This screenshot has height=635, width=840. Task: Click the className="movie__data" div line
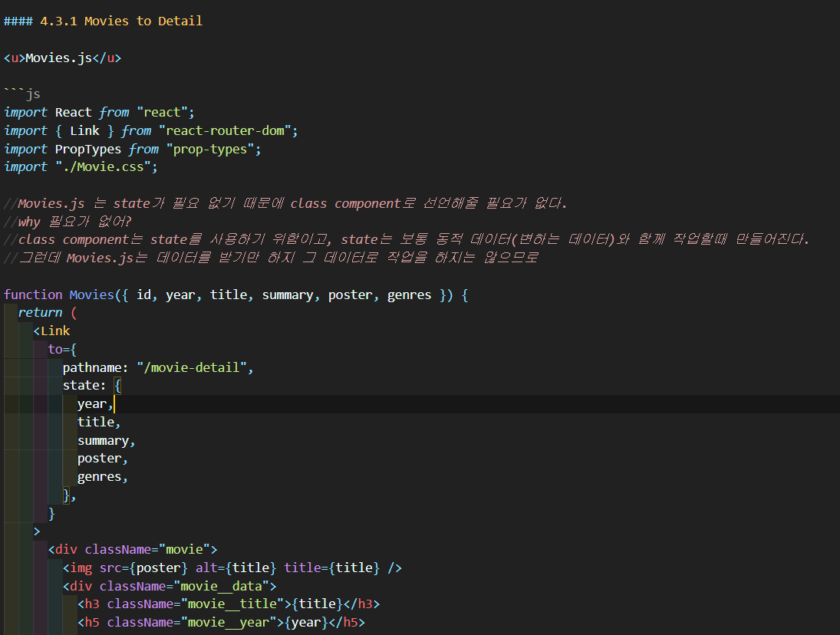tap(170, 586)
